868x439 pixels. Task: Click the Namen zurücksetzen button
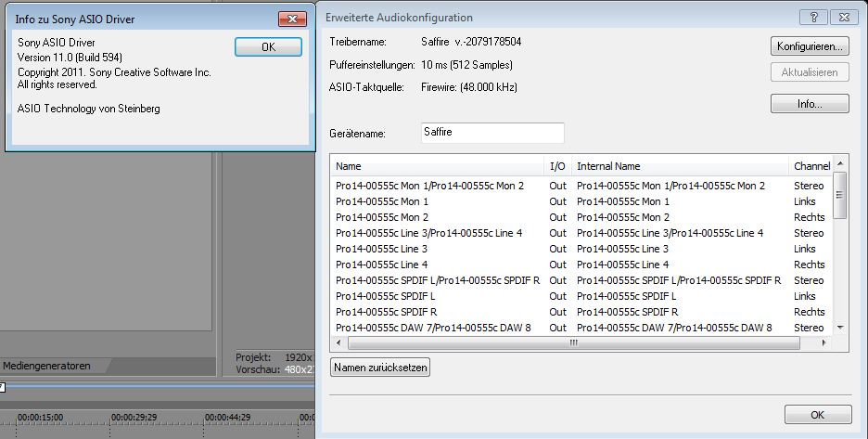click(380, 368)
